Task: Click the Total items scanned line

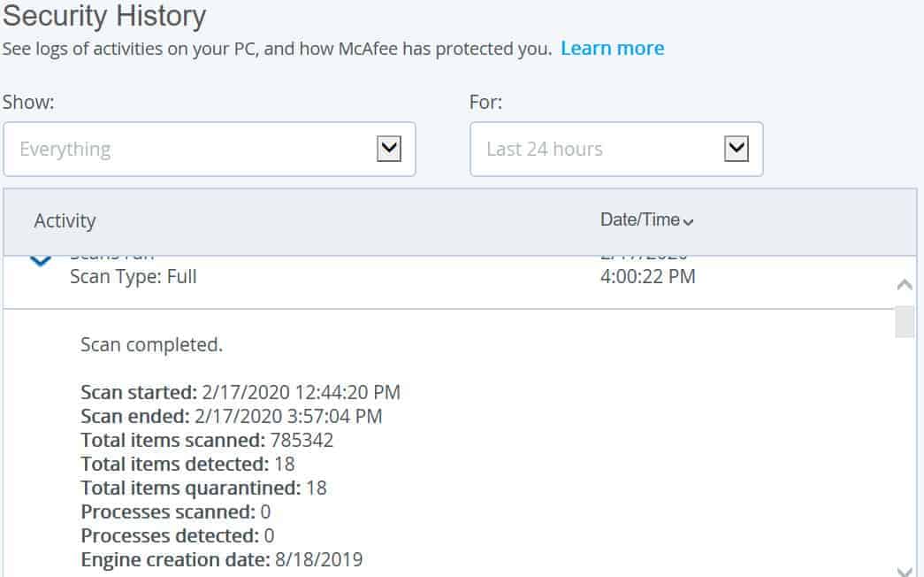Action: click(207, 440)
